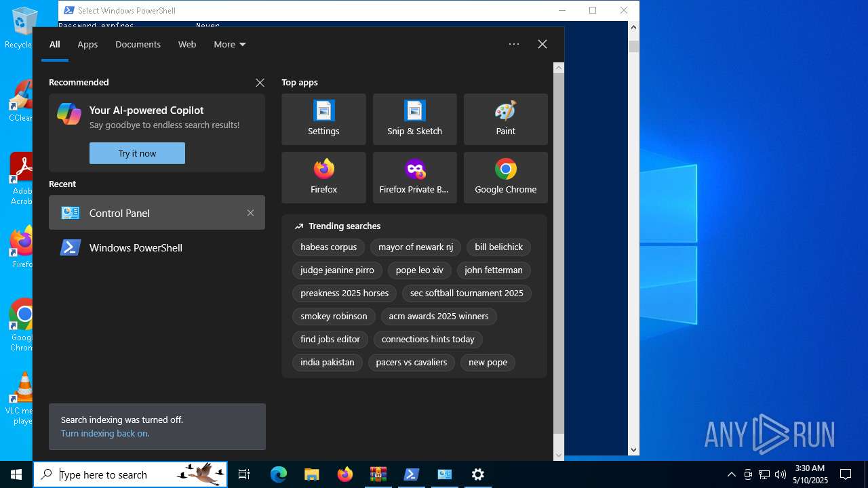Switch to Control Panel taskbar button
This screenshot has height=488, width=868.
coord(445,474)
